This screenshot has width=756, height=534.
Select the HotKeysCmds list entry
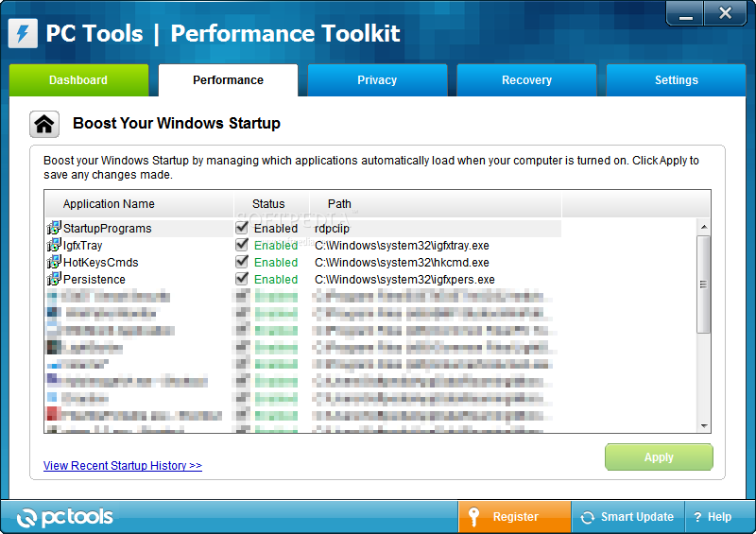click(x=303, y=262)
